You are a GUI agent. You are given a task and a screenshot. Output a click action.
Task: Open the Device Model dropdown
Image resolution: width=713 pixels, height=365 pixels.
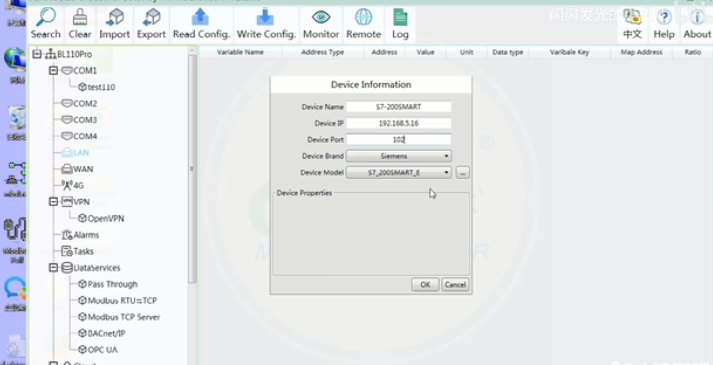399,172
